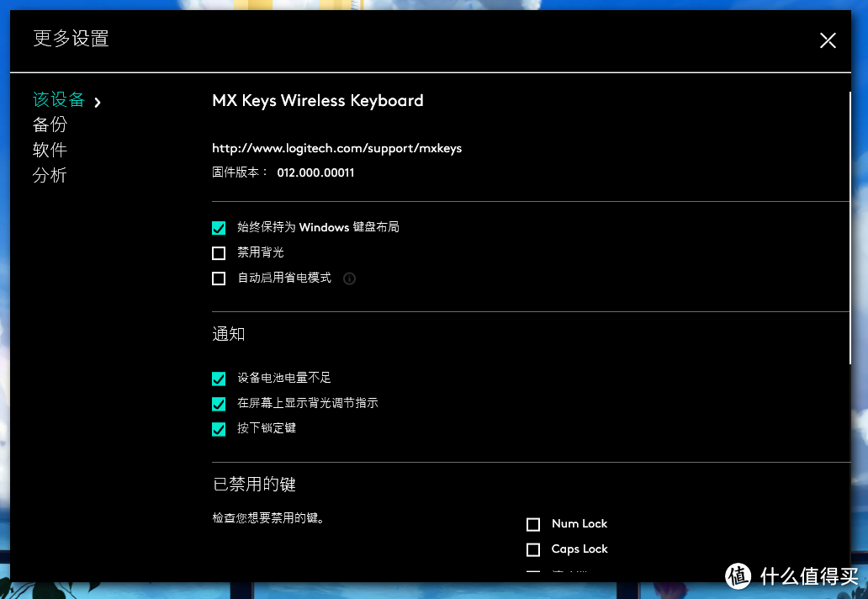Screen dimensions: 868x599
Task: Click the vertical scrollbar of settings panel
Action: 849,227
